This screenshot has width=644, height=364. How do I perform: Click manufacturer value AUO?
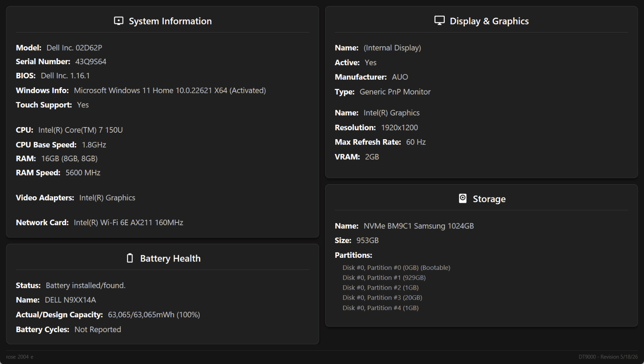[400, 77]
